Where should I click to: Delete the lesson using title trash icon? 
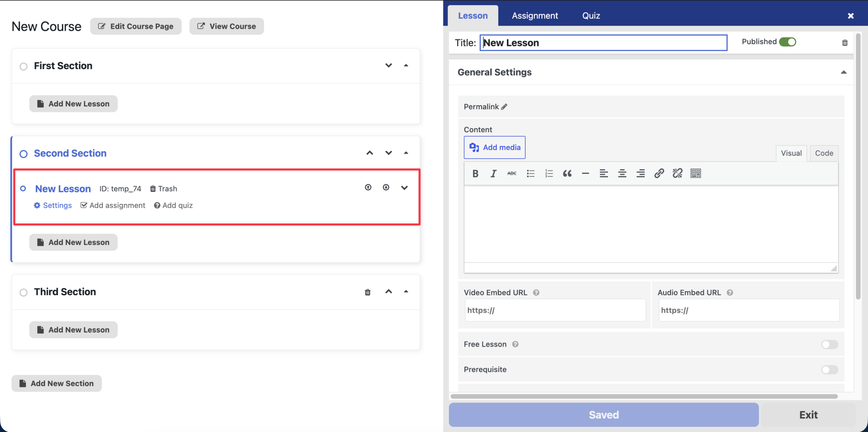(x=845, y=42)
